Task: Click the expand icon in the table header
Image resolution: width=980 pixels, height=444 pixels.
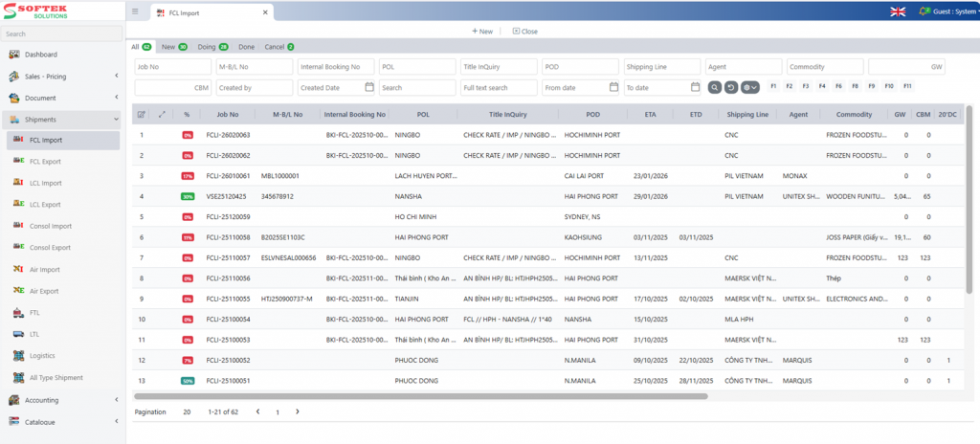Action: [162, 114]
